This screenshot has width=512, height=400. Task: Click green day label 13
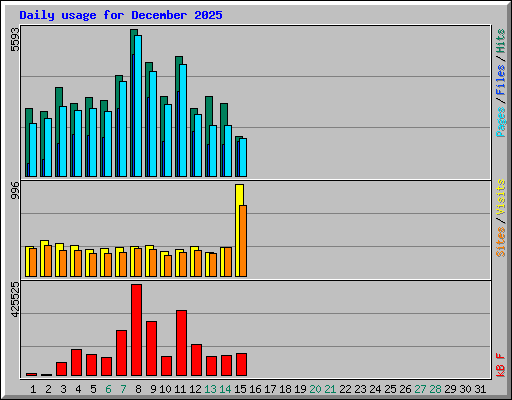tap(210, 389)
